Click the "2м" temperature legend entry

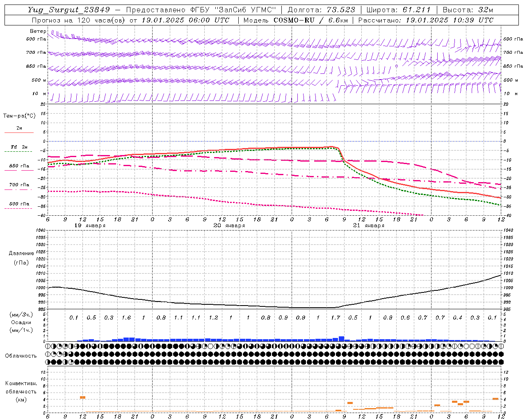click(19, 128)
